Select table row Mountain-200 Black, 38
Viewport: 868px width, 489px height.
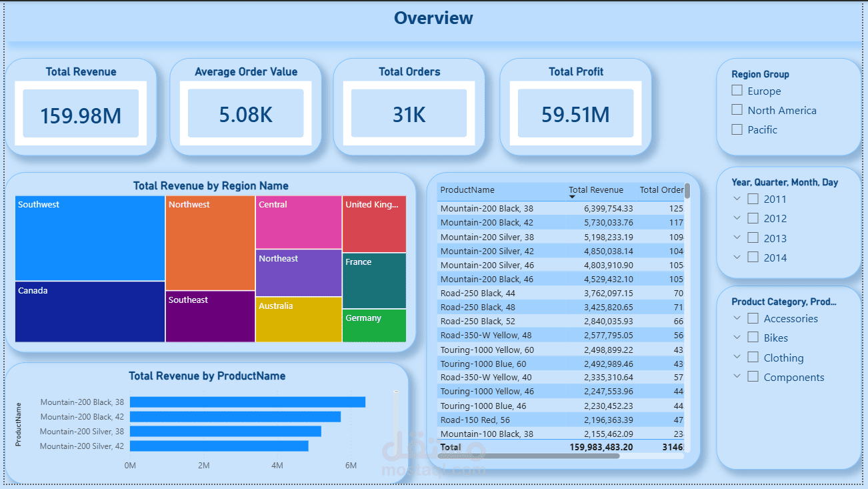click(561, 208)
